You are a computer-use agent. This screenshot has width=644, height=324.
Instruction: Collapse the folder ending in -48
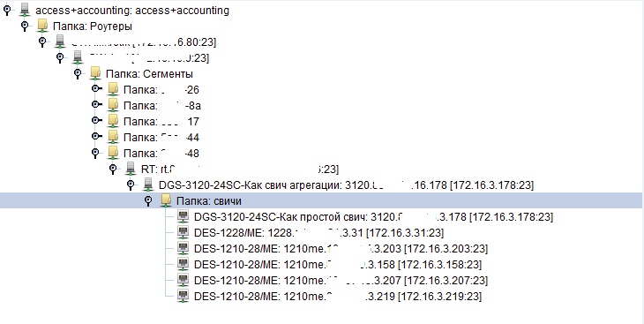point(95,153)
